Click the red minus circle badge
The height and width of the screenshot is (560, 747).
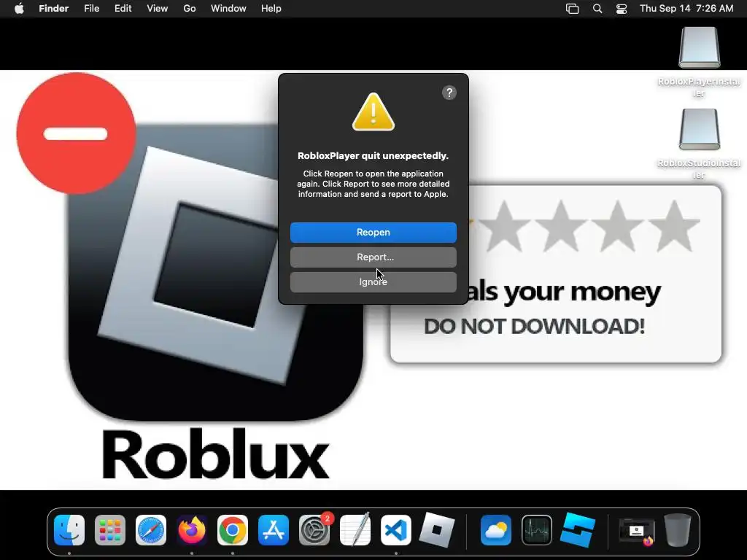coord(76,133)
